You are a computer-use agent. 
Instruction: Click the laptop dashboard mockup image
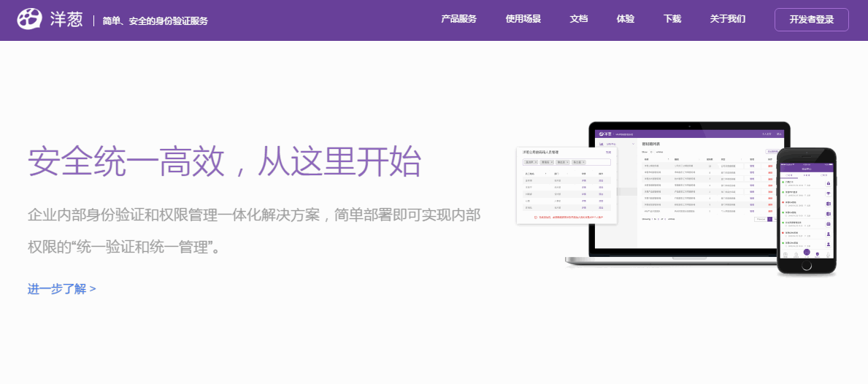pyautogui.click(x=686, y=193)
